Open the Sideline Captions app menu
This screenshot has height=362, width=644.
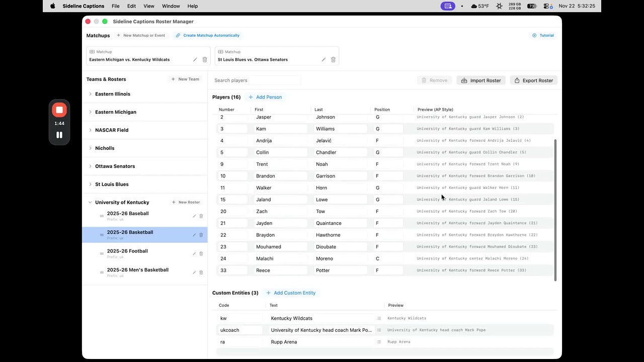click(84, 6)
